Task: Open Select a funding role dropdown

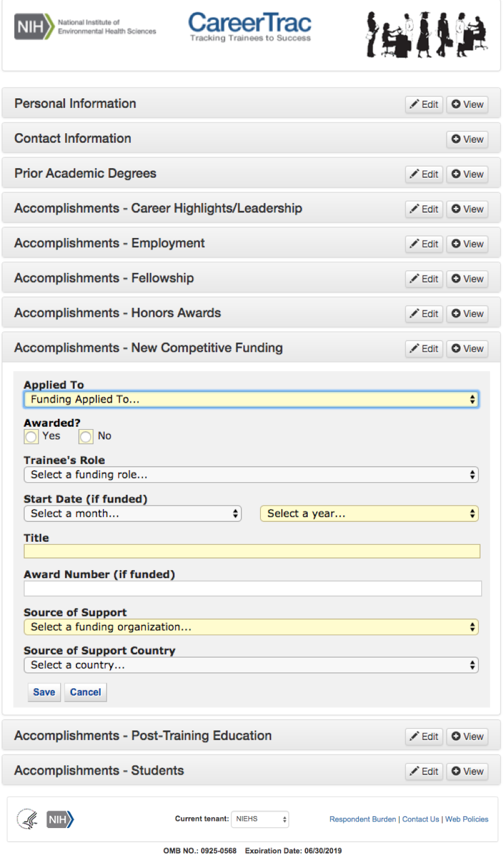Action: [x=251, y=475]
